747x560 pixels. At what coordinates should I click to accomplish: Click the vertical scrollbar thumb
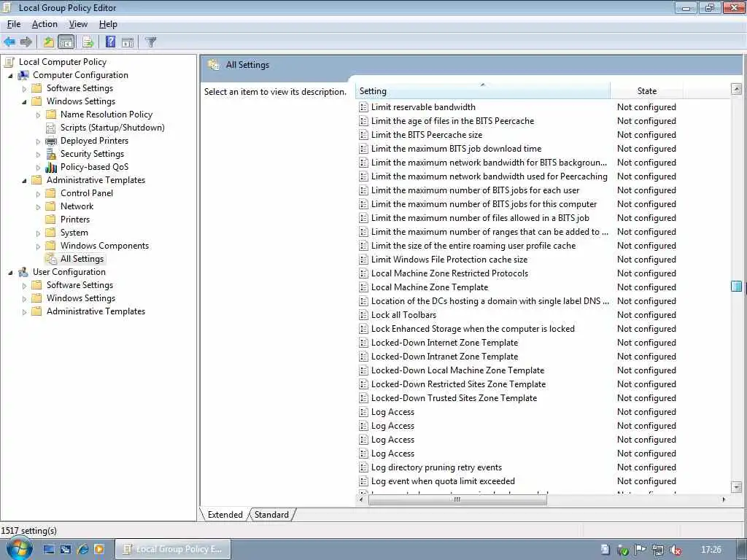coord(736,286)
